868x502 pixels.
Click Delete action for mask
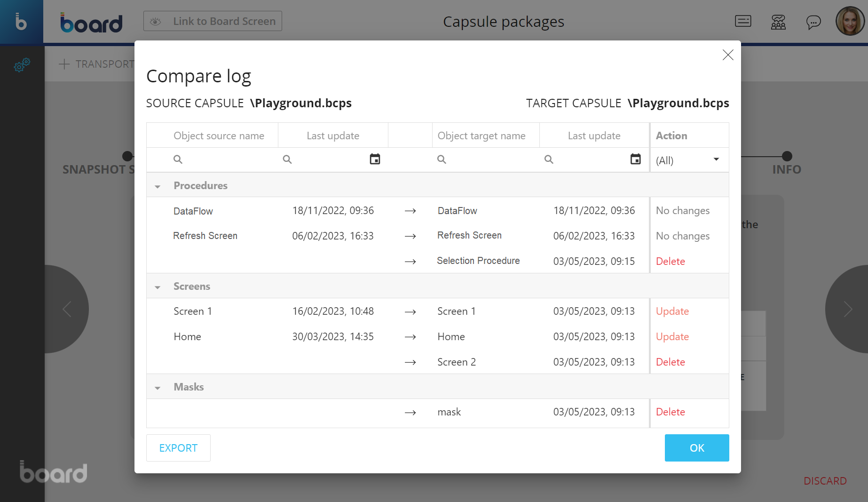click(x=671, y=412)
